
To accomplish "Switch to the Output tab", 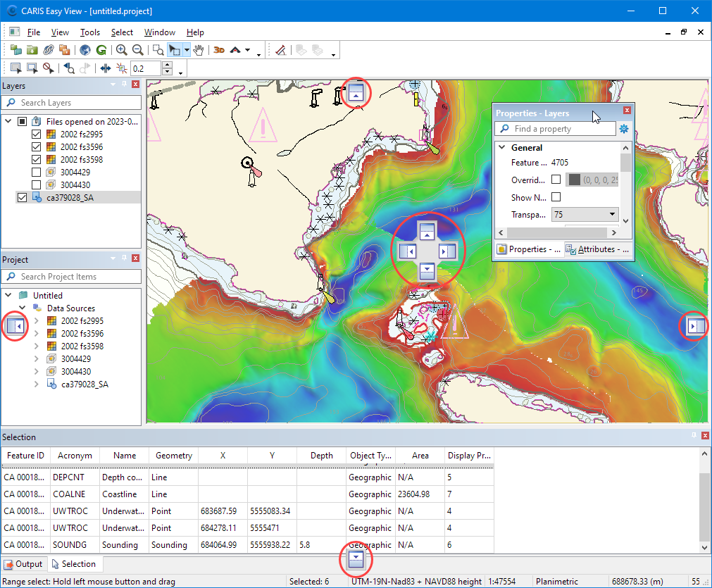I will pos(23,564).
